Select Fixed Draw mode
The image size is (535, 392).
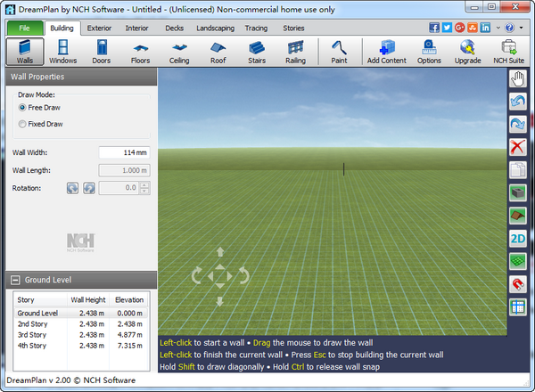(22, 124)
